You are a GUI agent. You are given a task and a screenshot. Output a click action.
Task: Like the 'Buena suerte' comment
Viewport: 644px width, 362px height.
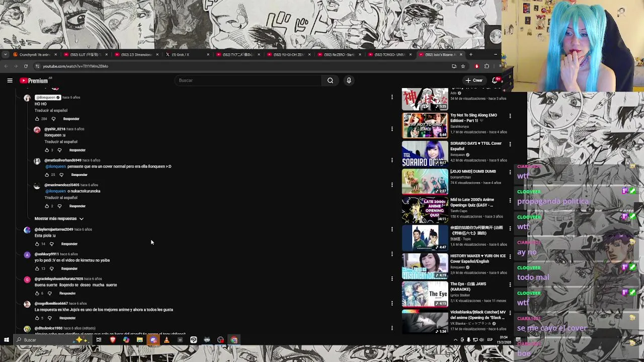(x=37, y=293)
